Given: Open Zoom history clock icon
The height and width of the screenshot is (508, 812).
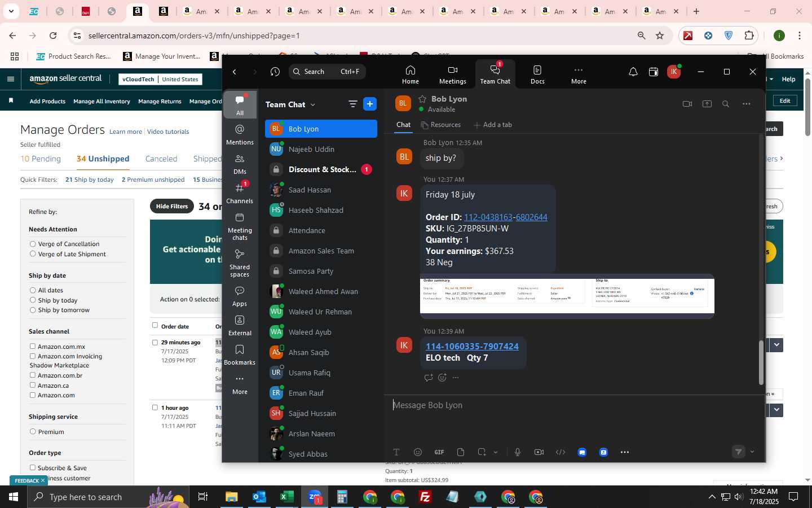Looking at the screenshot, I should [x=275, y=72].
